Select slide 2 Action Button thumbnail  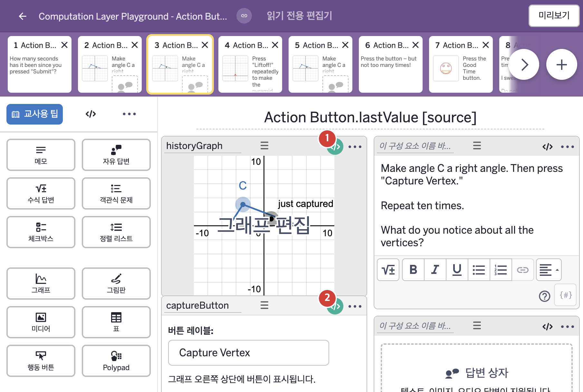click(x=110, y=64)
